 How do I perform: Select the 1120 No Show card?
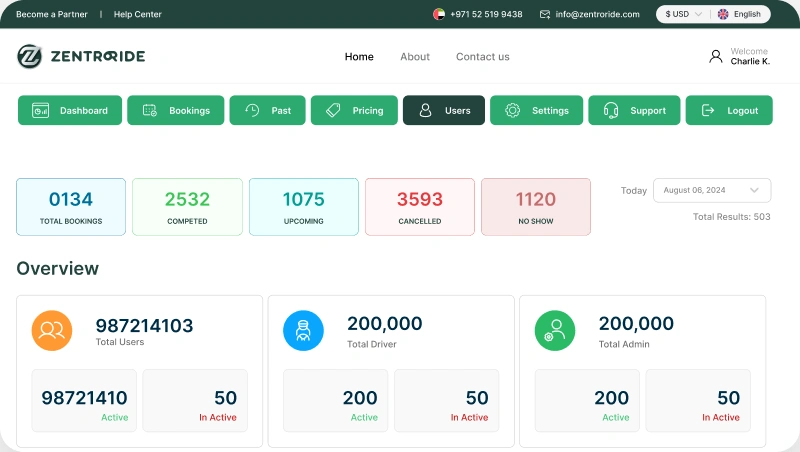[x=536, y=207]
